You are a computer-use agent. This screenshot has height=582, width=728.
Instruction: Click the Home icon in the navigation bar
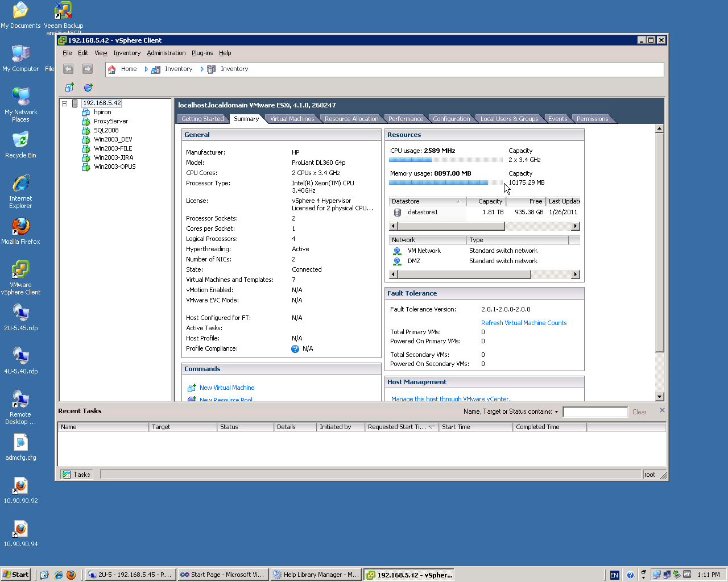click(x=111, y=69)
